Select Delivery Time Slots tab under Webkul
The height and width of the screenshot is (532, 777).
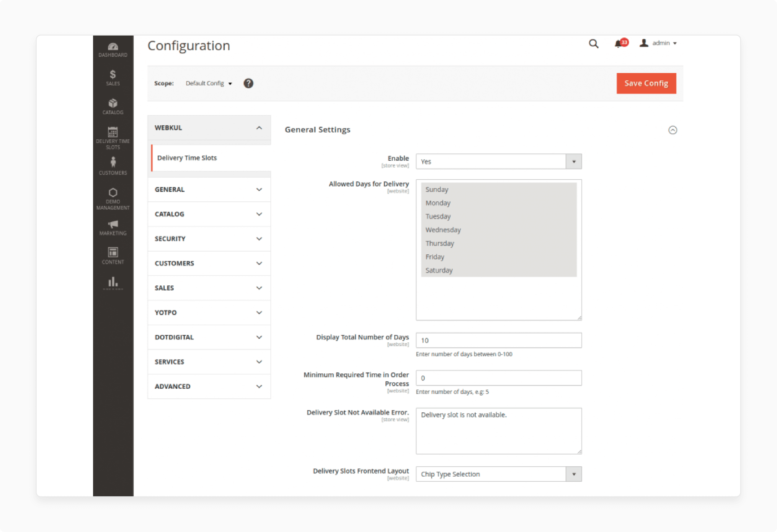click(x=211, y=158)
